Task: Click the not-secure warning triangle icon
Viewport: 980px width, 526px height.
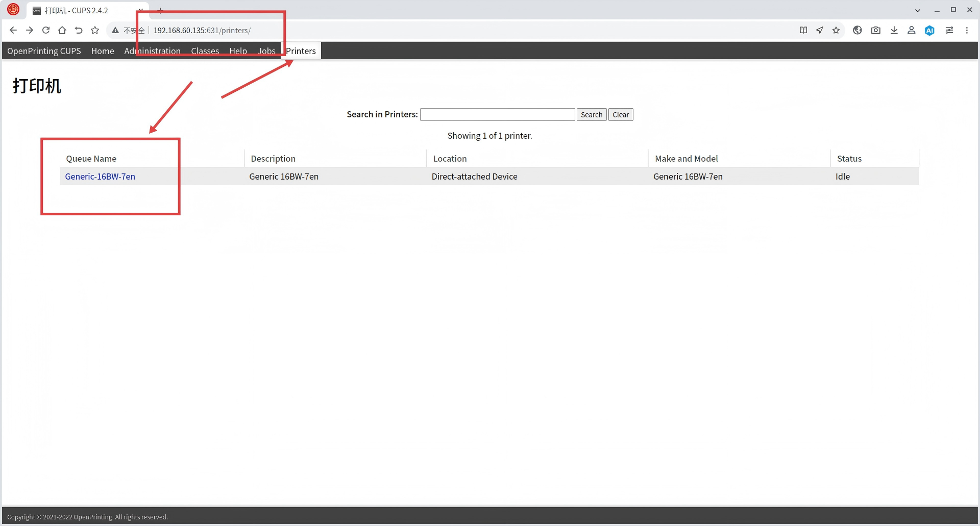Action: [x=115, y=31]
